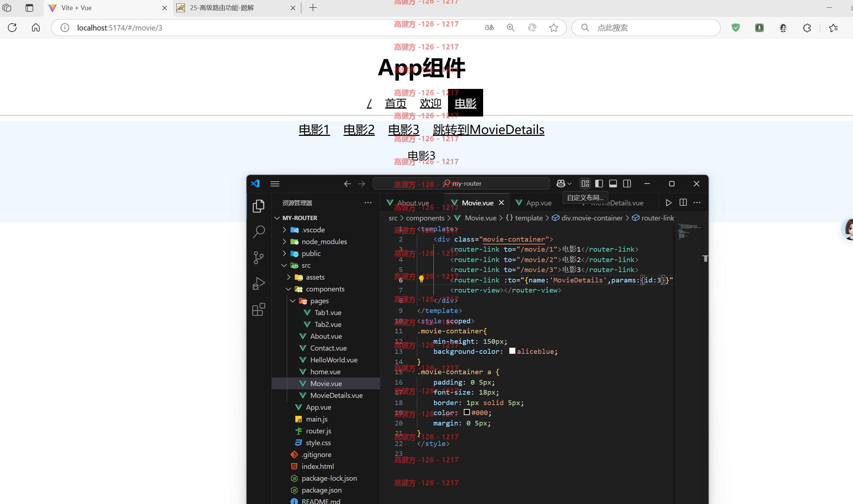
Task: Collapse the pages folder
Action: (x=293, y=301)
